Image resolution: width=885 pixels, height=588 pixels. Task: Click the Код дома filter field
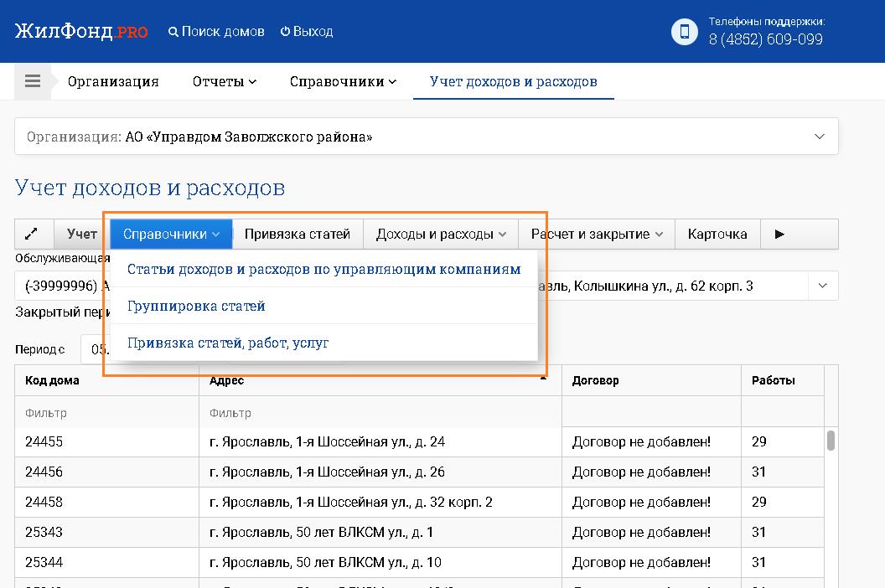click(106, 413)
